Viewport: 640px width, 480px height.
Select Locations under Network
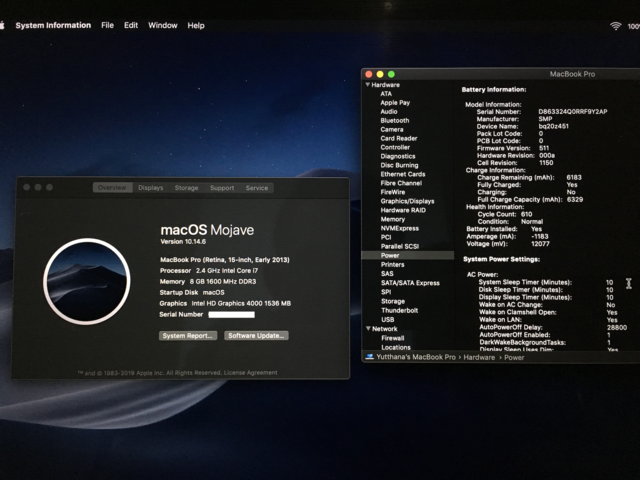pos(396,347)
